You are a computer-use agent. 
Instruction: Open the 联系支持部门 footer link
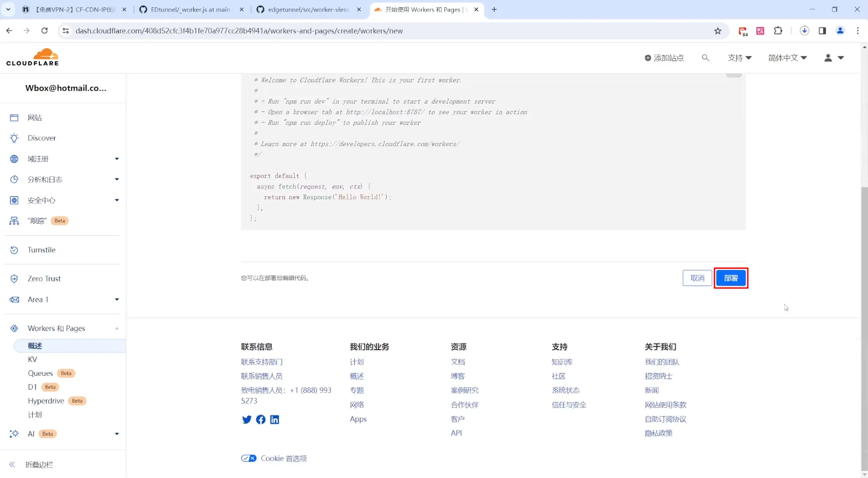[x=262, y=362]
